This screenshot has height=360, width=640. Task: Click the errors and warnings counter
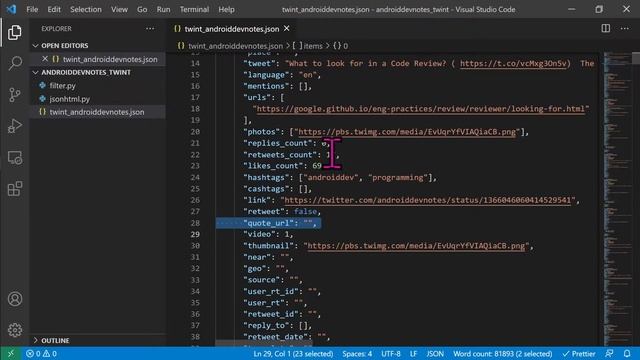click(x=41, y=353)
